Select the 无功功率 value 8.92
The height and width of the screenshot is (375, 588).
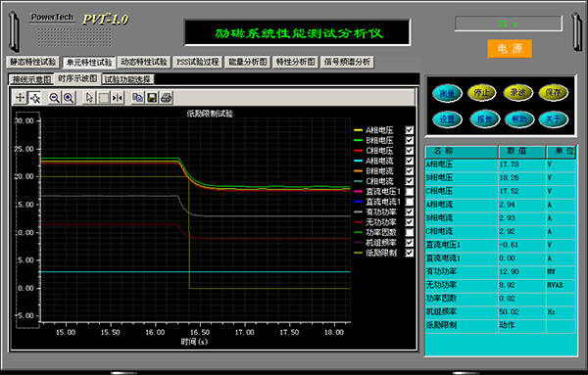[507, 285]
